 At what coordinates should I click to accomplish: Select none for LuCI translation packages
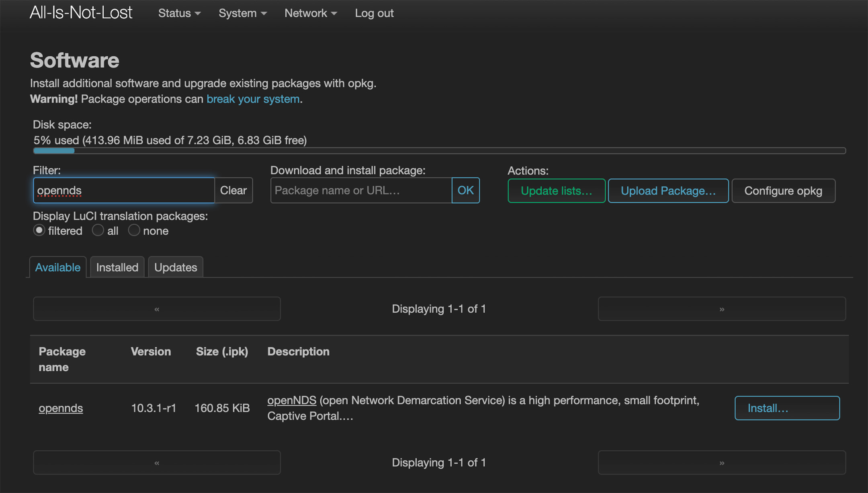134,230
